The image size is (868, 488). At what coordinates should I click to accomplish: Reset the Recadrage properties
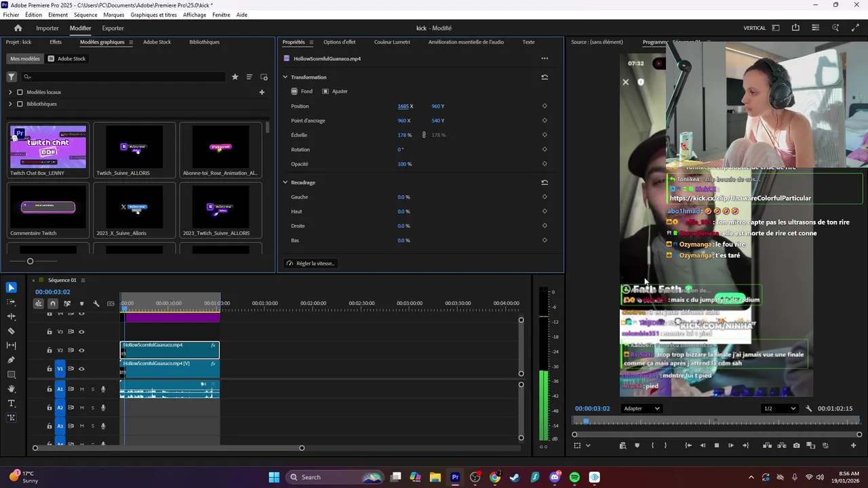pos(544,182)
